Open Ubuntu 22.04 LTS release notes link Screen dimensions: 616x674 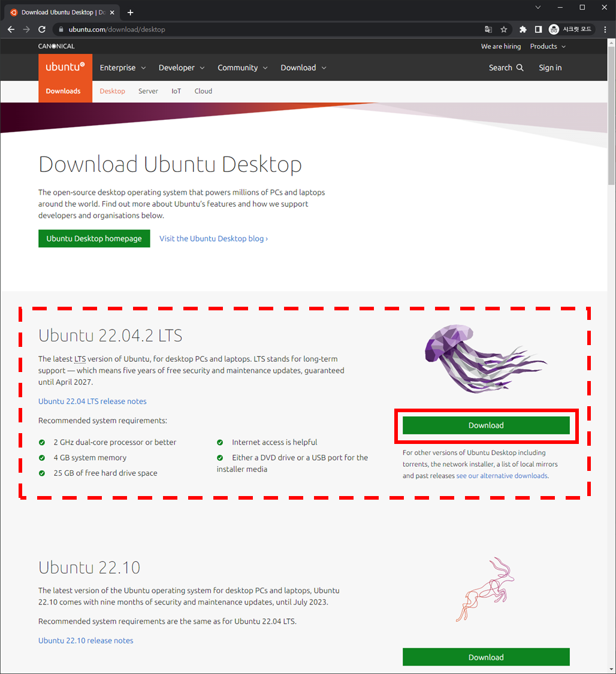click(x=92, y=401)
